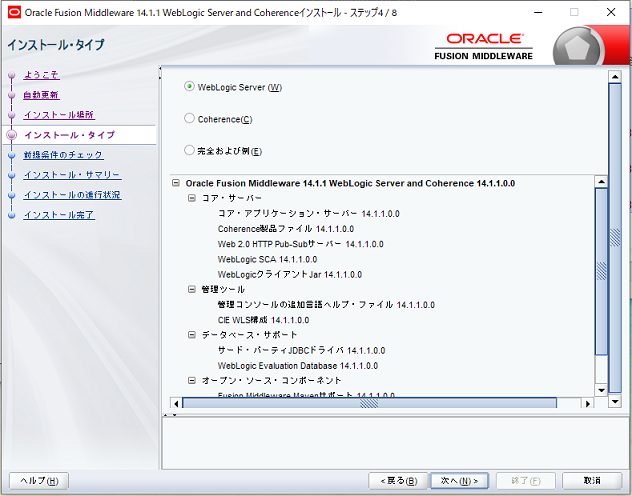This screenshot has width=632, height=496.
Task: Click the horizontal scrollbar left arrow
Action: coord(176,403)
